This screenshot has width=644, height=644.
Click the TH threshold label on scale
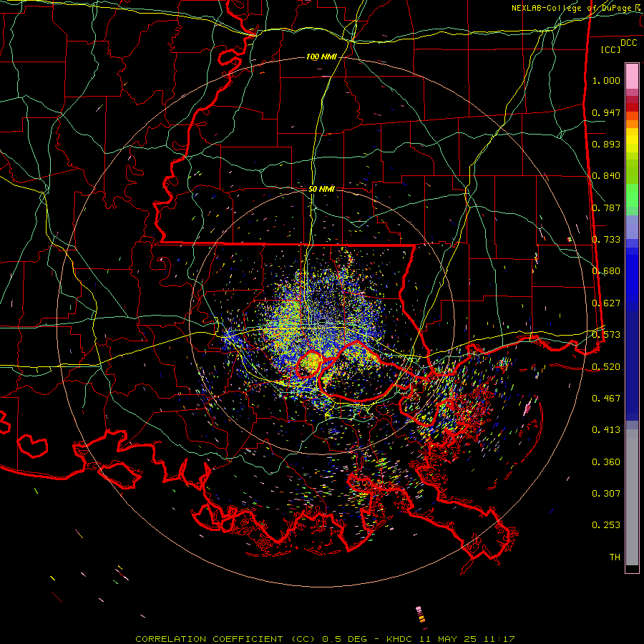pos(615,557)
